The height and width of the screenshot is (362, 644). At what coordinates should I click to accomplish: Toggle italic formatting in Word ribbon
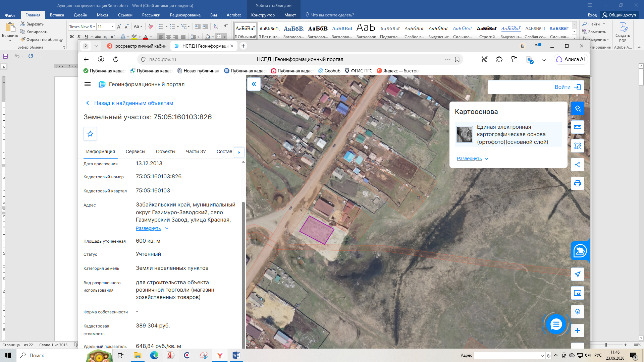coord(79,37)
